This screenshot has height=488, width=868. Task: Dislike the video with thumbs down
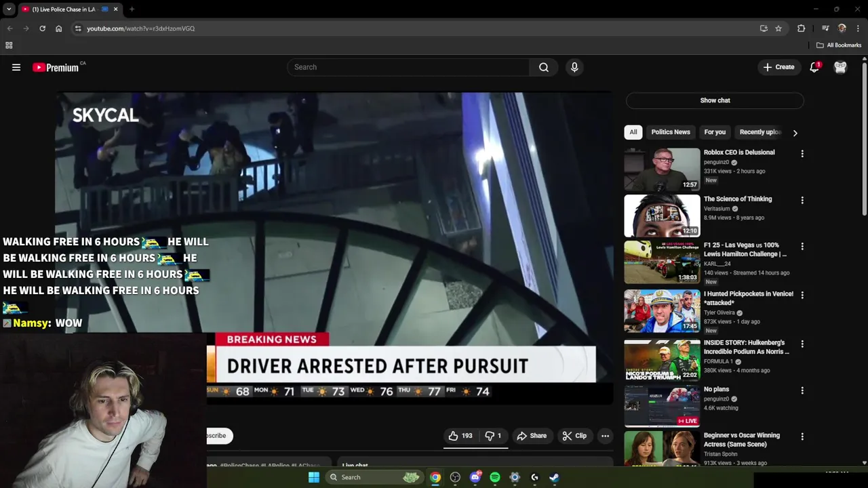[x=493, y=436]
